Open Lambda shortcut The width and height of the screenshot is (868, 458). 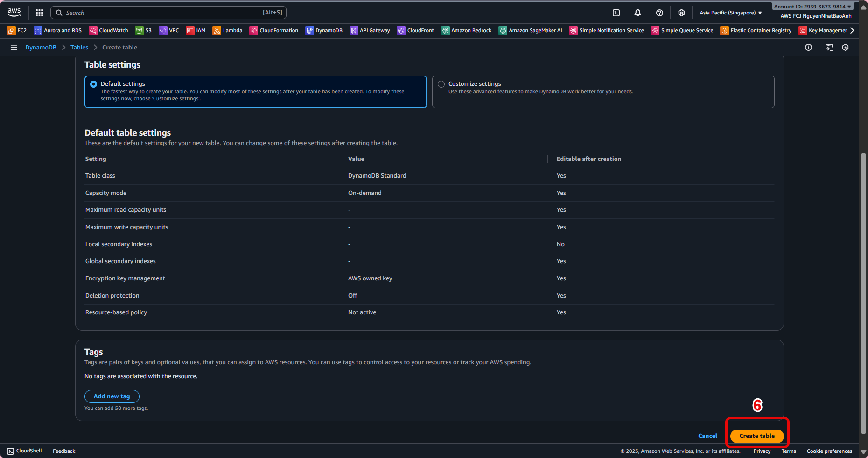(228, 30)
